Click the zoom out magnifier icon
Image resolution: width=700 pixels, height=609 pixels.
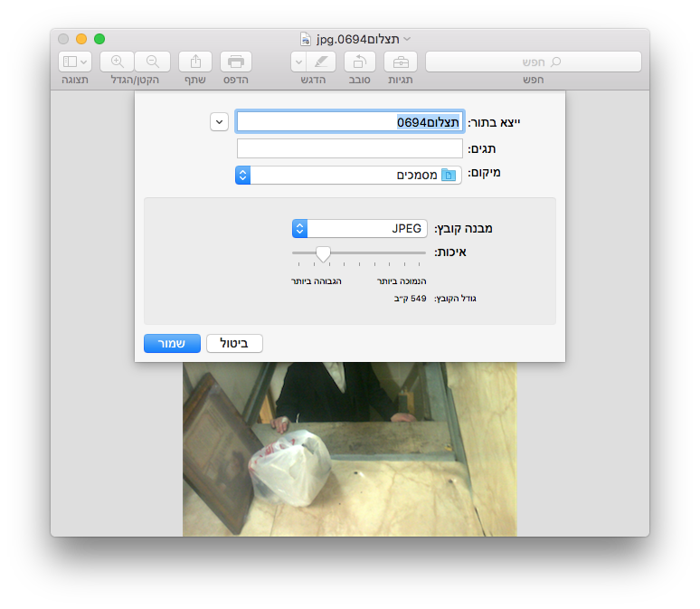click(x=153, y=62)
